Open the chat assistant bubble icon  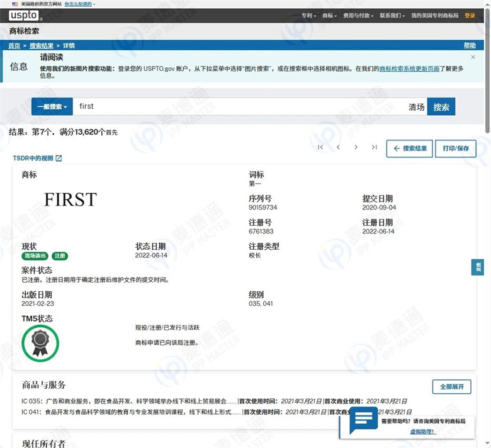363,420
